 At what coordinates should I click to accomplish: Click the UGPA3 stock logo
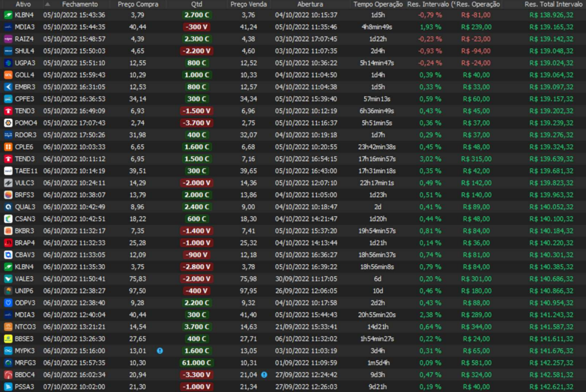(x=8, y=63)
